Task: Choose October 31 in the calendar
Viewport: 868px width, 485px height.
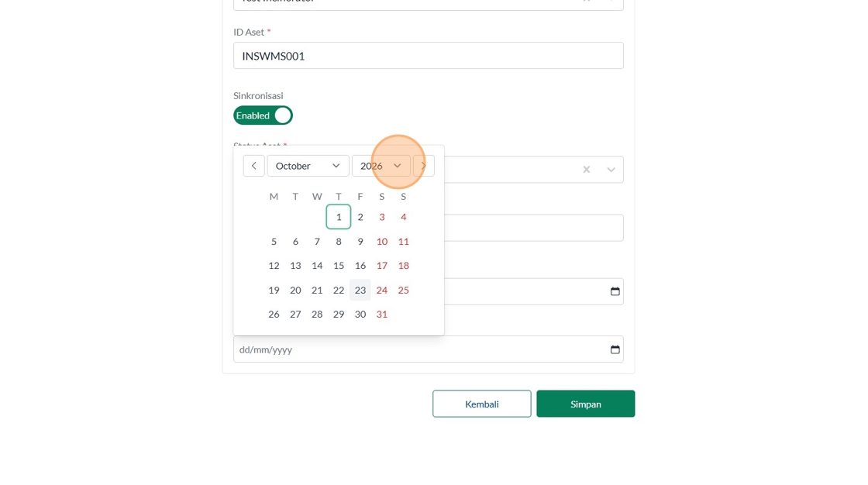Action: (382, 314)
